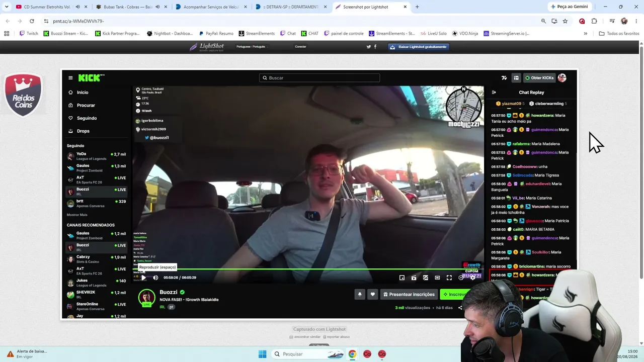Follow Buozzi with the heart button
Viewport: 644px width, 362px height.
click(372, 294)
